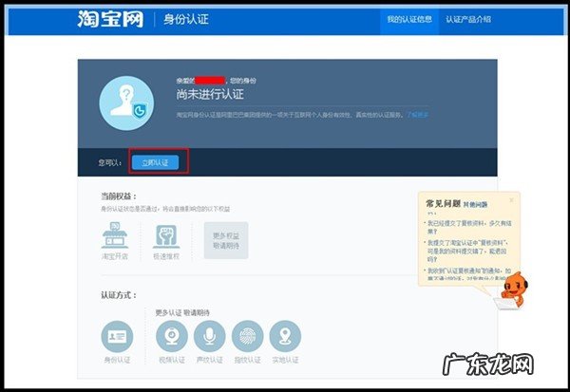Screen dimensions: 570x392
Task: Open FAQ about 认证复核通知
Action: pyautogui.click(x=469, y=274)
